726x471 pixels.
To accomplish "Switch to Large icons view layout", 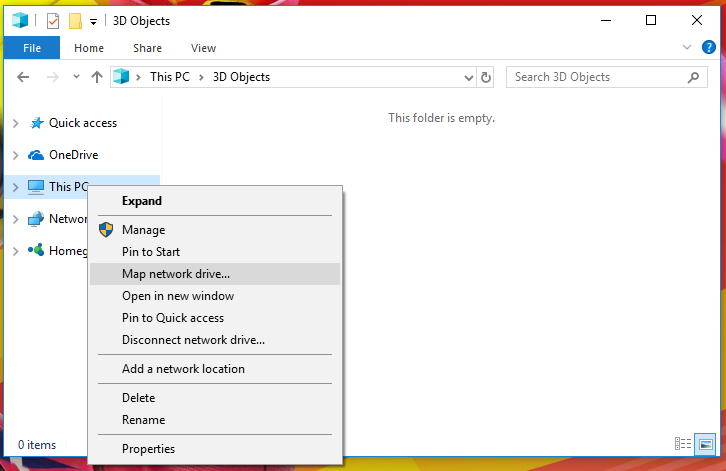I will tap(706, 445).
